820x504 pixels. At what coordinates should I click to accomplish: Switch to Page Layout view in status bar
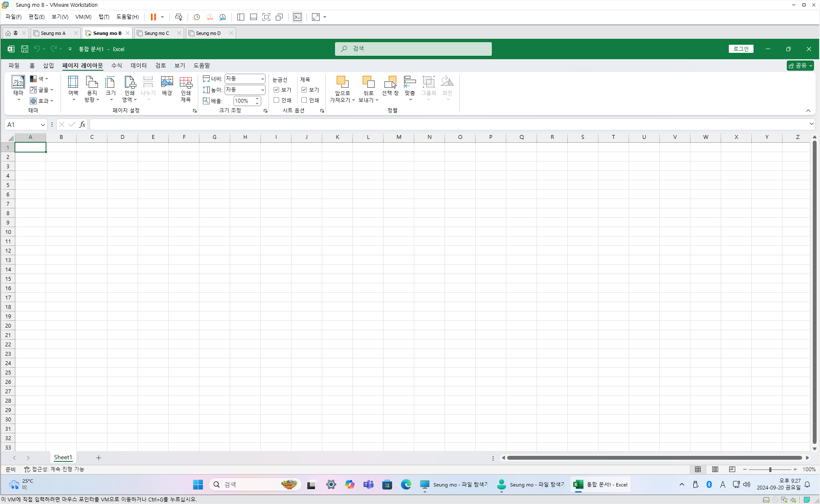[x=715, y=469]
